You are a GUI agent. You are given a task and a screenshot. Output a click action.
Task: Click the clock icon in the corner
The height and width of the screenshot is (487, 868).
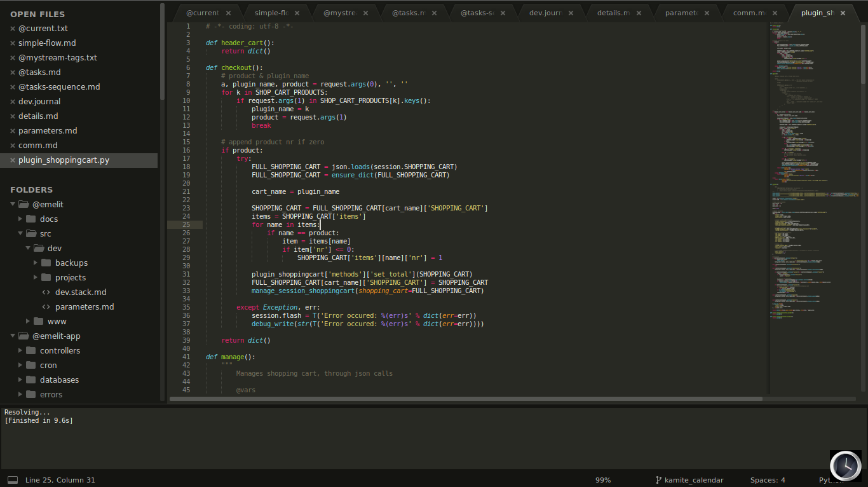[845, 466]
